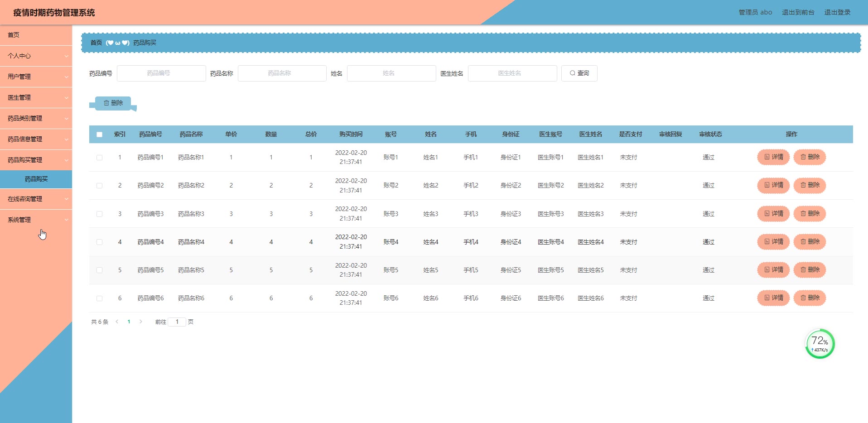Click 删除 button text for row 姓名6
Image resolution: width=868 pixels, height=423 pixels.
[x=814, y=298]
